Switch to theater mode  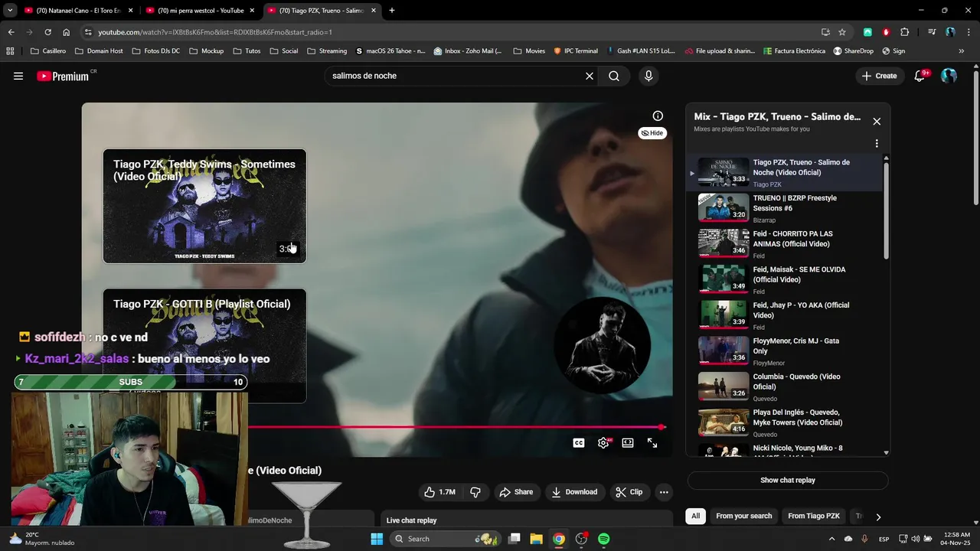(628, 443)
